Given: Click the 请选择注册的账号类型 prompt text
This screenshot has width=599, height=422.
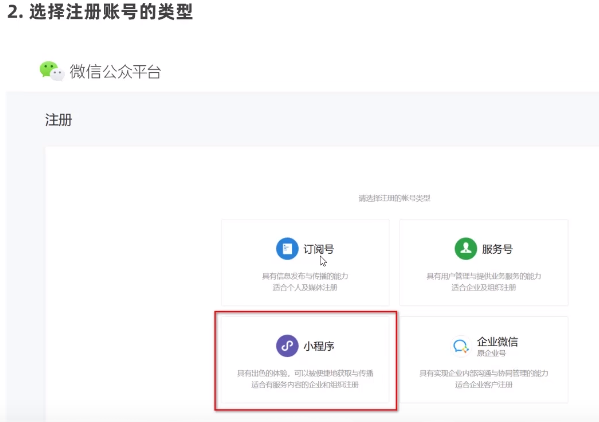Looking at the screenshot, I should point(394,198).
